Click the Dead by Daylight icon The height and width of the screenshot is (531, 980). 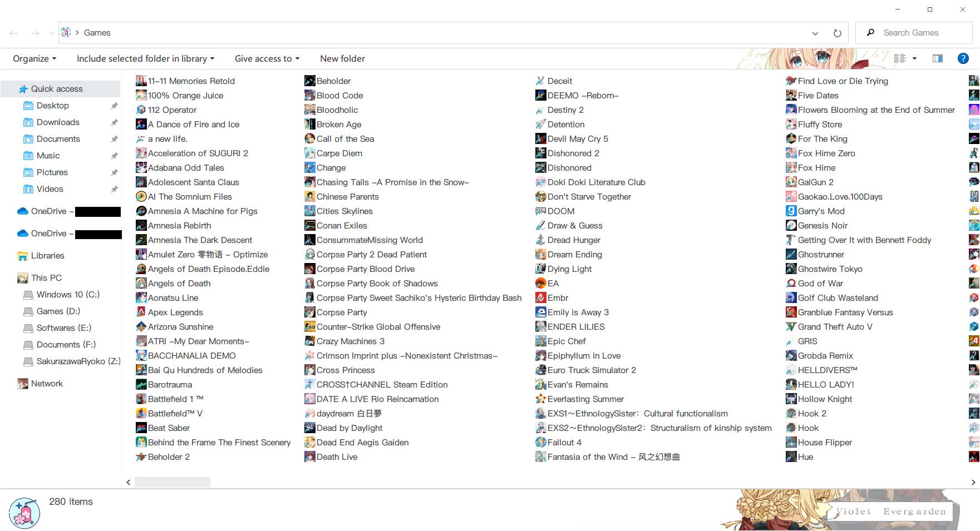click(310, 428)
